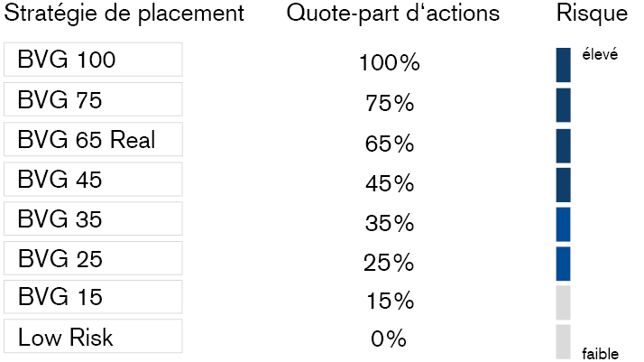Click the grey risk bar for Low Risk
644x362 pixels.
pyautogui.click(x=564, y=340)
